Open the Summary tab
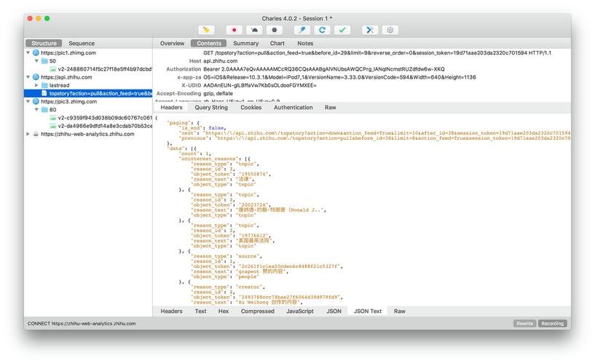 (245, 44)
